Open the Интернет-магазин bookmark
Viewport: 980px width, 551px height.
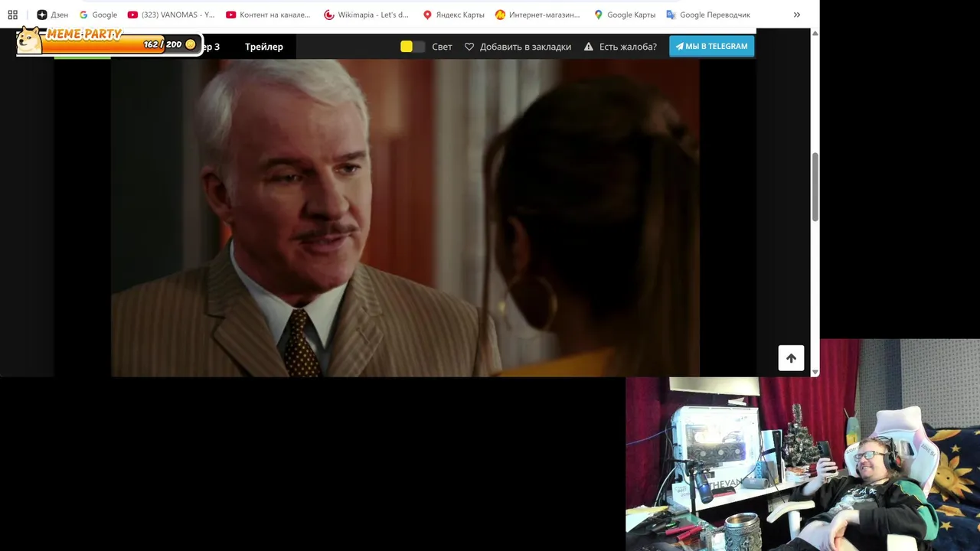point(537,15)
